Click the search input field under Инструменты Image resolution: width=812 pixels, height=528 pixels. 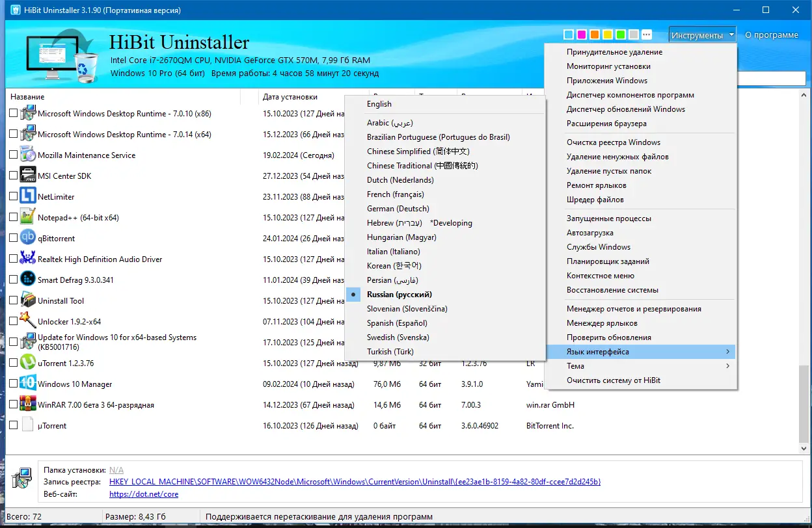pyautogui.click(x=772, y=78)
